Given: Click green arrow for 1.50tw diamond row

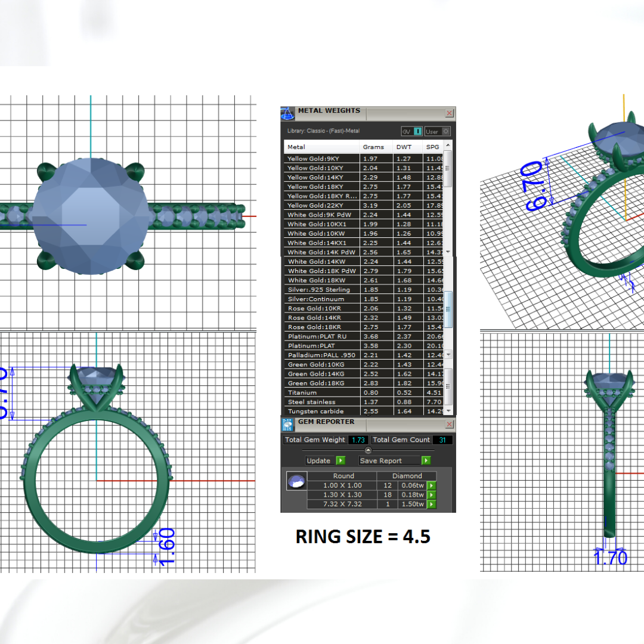Looking at the screenshot, I should tap(431, 504).
